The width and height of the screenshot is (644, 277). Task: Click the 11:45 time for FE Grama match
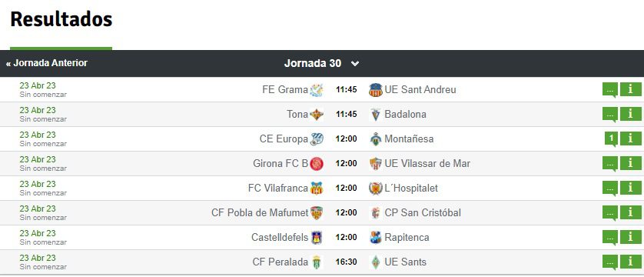[x=347, y=89]
